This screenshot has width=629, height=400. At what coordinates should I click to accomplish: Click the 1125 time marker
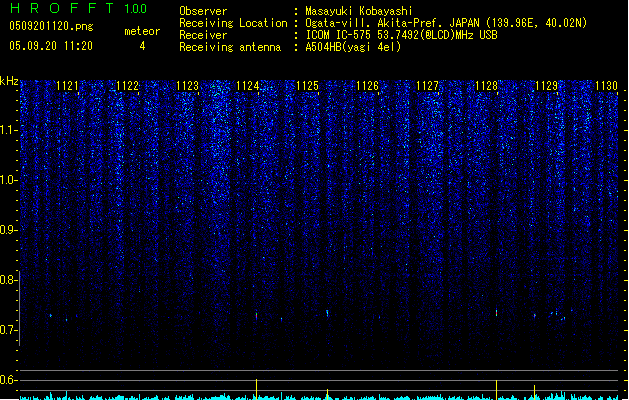(307, 86)
